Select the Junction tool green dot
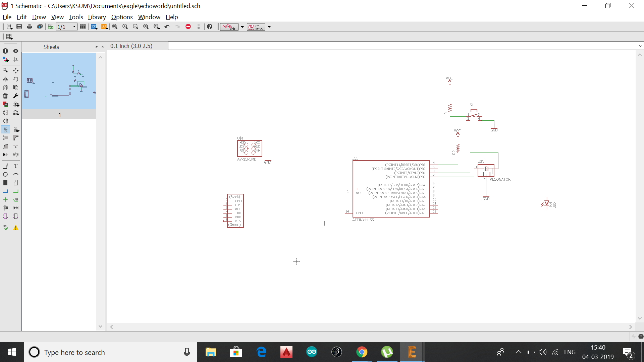 point(5,199)
